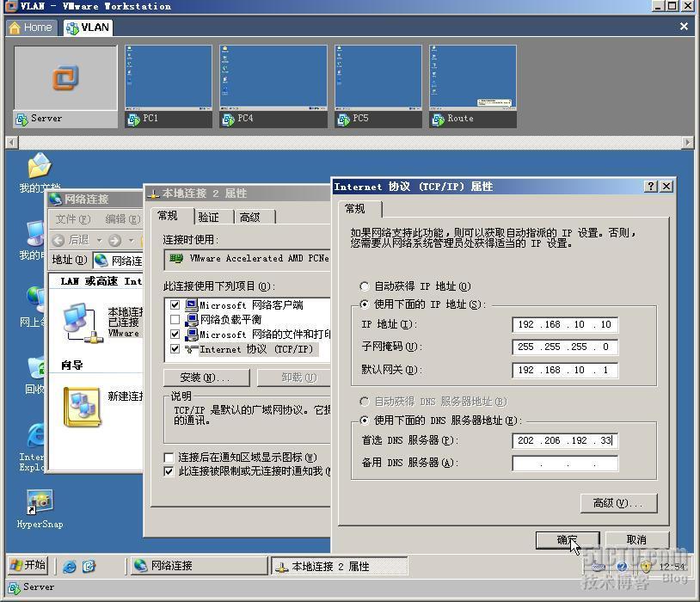Switch to the VLAN tab
Image resolution: width=700 pixels, height=602 pixels.
(88, 28)
